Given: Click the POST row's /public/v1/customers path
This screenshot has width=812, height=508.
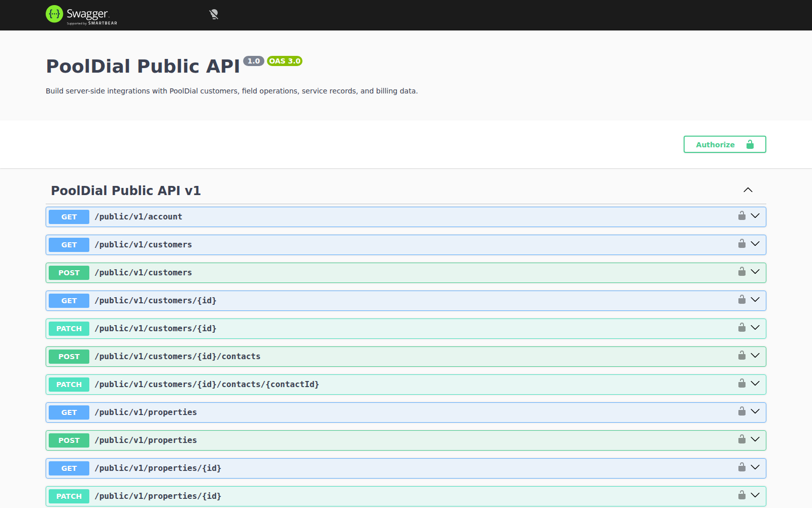Looking at the screenshot, I should click(x=144, y=273).
